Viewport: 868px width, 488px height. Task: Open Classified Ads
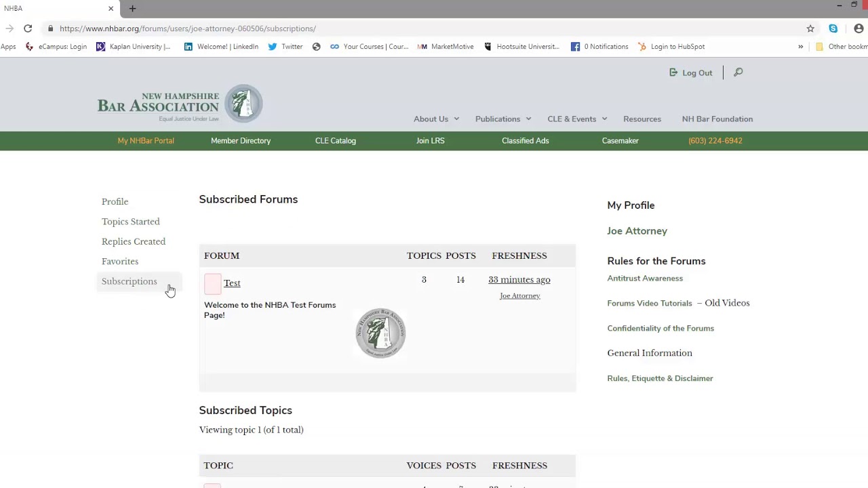tap(526, 140)
